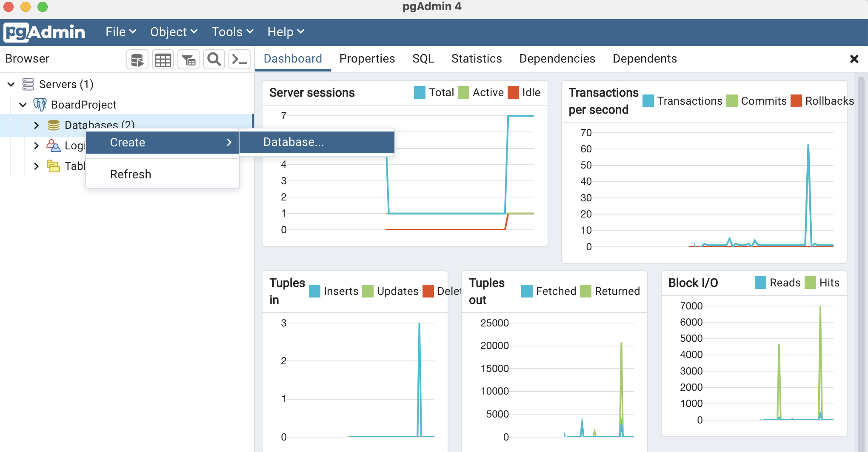Click the Filtered Rows toolbar icon
This screenshot has width=868, height=452.
[188, 60]
